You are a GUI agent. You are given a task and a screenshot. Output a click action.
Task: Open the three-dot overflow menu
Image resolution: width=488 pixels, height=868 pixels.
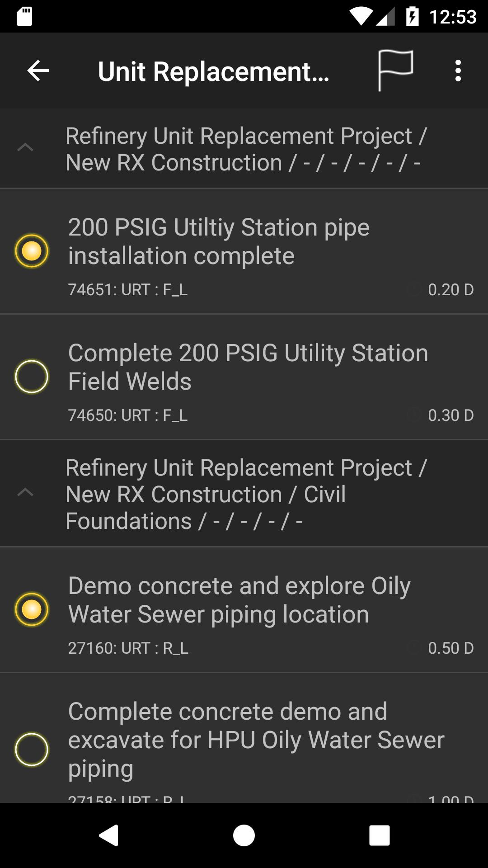[458, 71]
